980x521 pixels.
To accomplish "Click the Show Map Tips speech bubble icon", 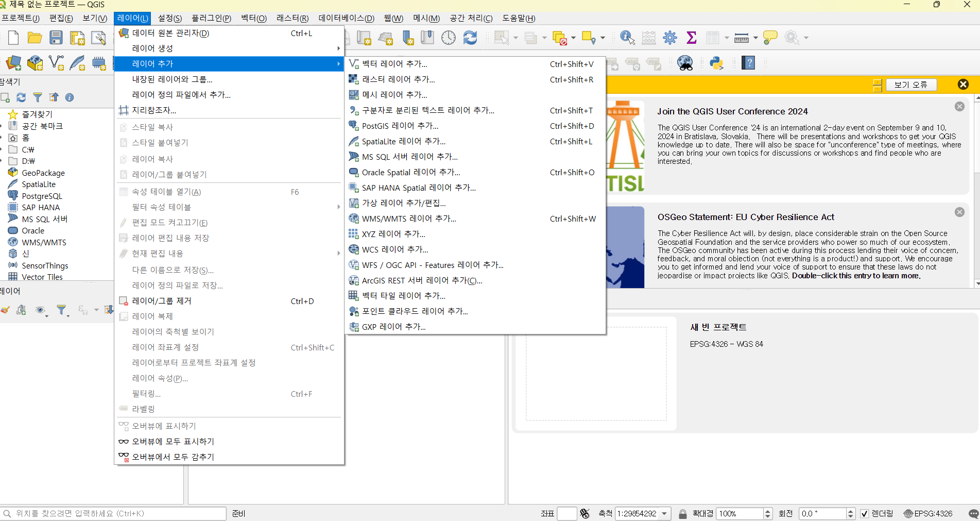I will [x=770, y=38].
